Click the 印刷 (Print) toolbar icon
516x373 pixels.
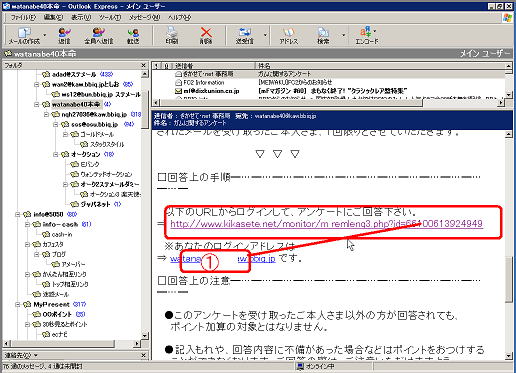tap(172, 32)
